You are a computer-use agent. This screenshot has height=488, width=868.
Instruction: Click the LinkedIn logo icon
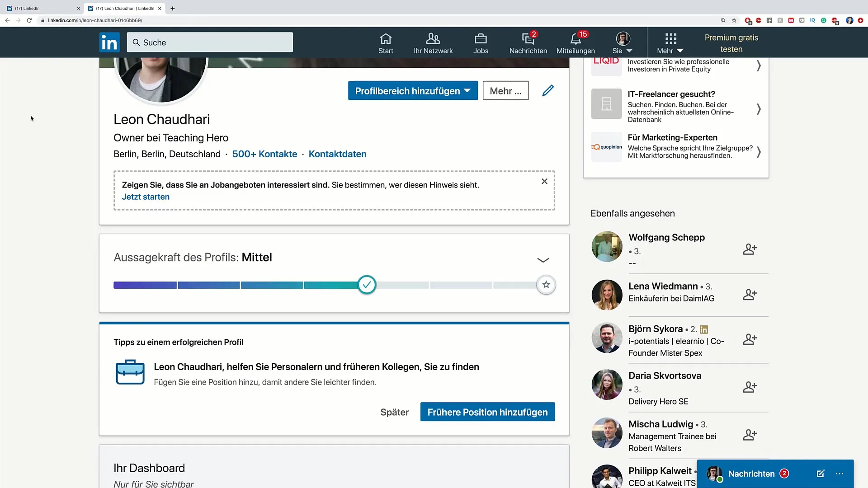tap(109, 42)
